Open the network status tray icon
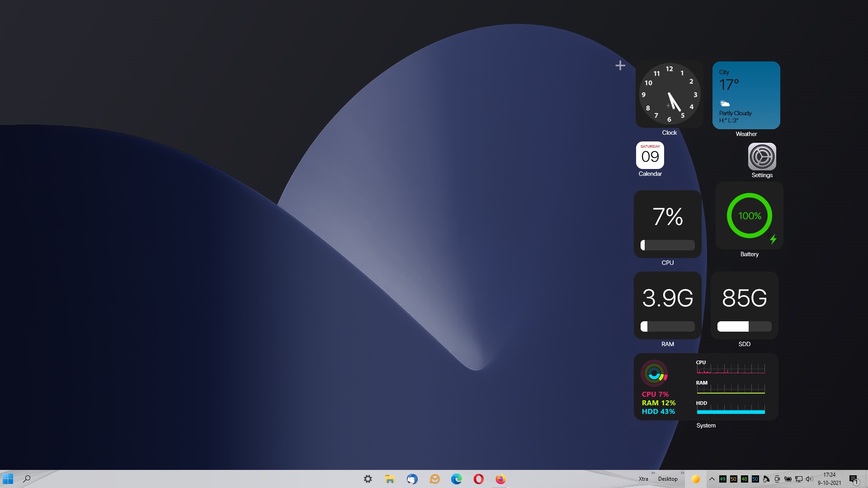868x488 pixels. [799, 479]
